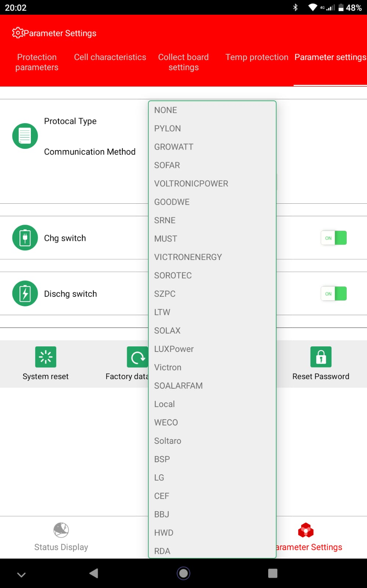Tap the 20:02 clock in status bar
Image resolution: width=367 pixels, height=588 pixels.
(16, 8)
